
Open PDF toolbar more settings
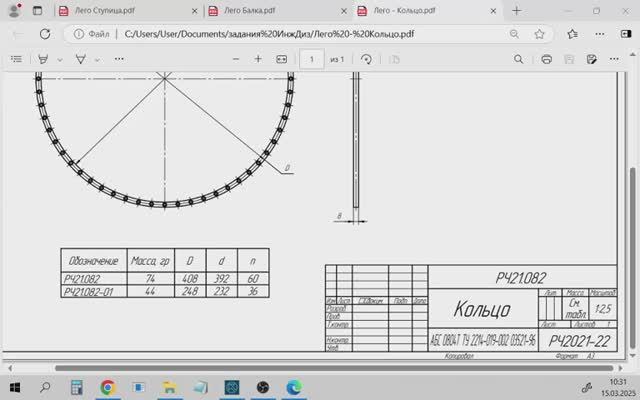pyautogui.click(x=614, y=59)
